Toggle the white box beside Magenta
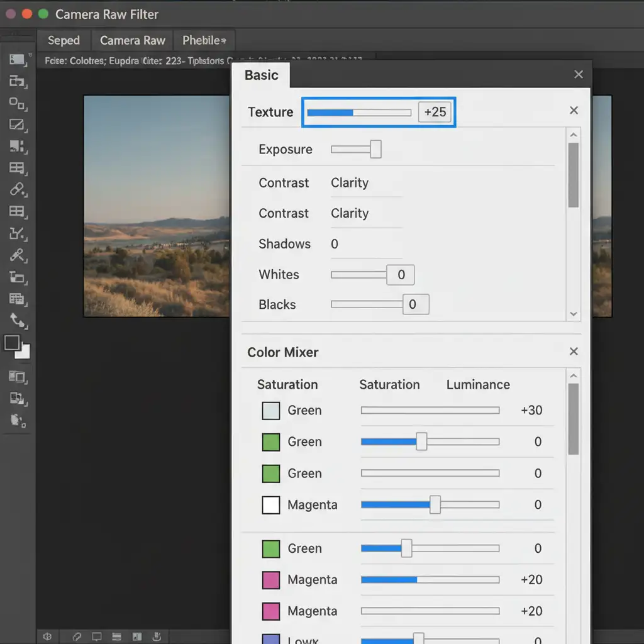Screen dimensions: 644x644 tap(270, 505)
